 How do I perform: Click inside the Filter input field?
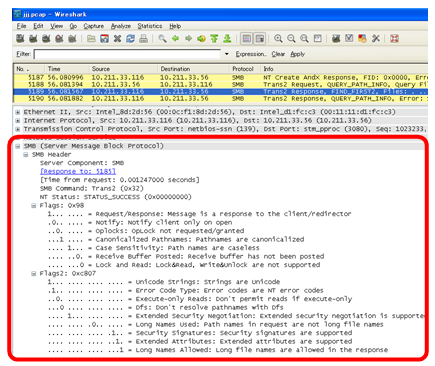[127, 54]
